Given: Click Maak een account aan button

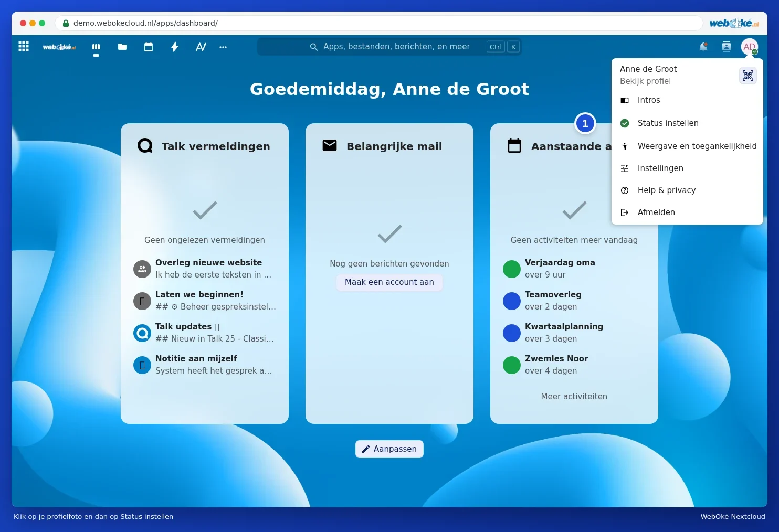Looking at the screenshot, I should coord(389,282).
